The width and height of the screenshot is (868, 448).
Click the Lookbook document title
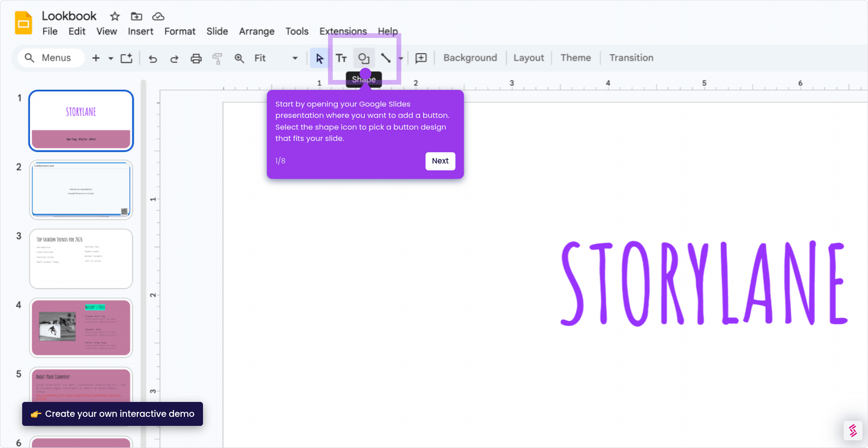[69, 16]
